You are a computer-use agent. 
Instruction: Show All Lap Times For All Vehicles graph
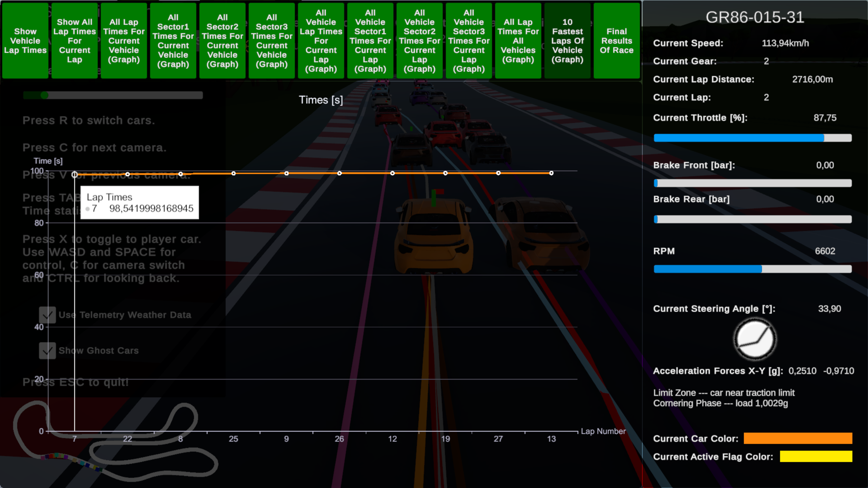tap(518, 41)
